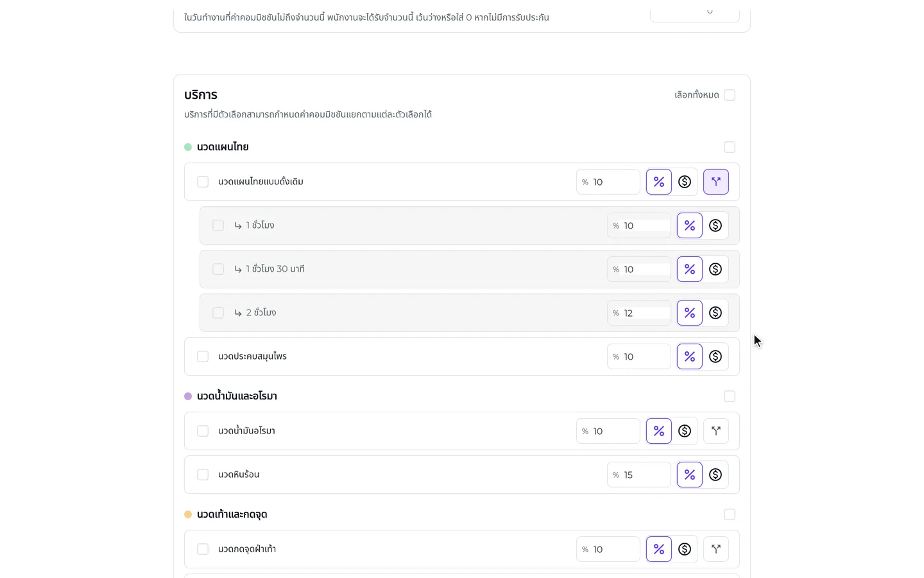Tick the นวดเท้าและกดจุด category checkbox
Viewport: 924px width, 578px height.
pyautogui.click(x=730, y=514)
